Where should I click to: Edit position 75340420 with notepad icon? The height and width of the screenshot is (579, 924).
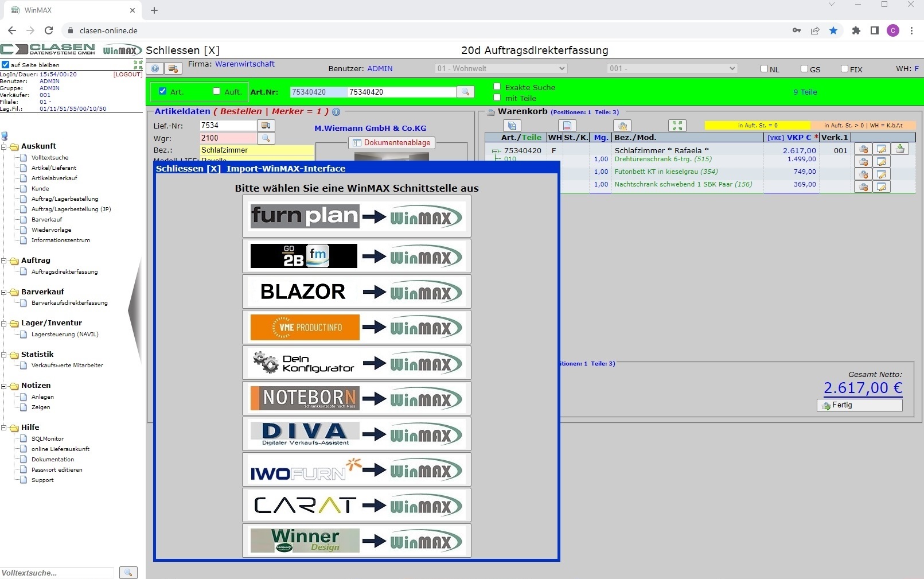click(881, 149)
